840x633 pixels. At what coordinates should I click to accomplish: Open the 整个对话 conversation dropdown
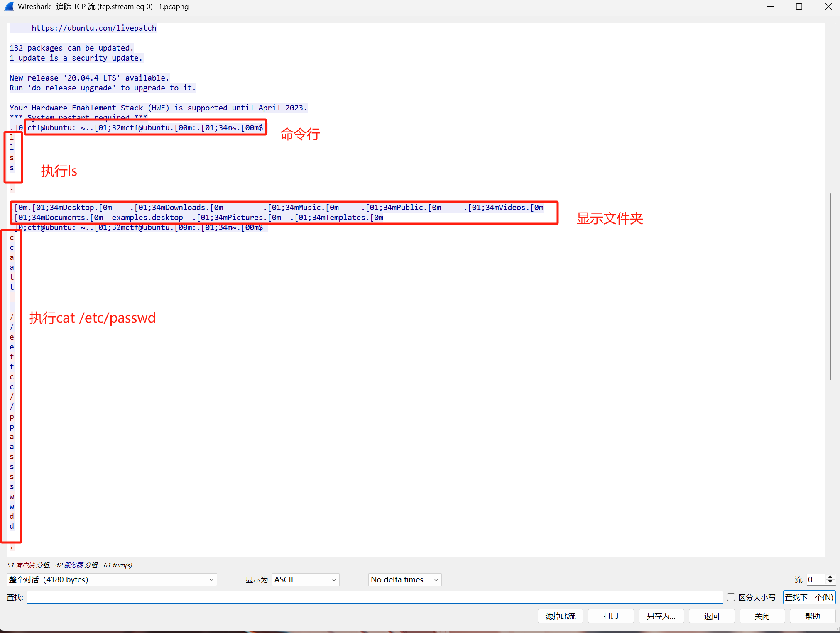coord(111,579)
